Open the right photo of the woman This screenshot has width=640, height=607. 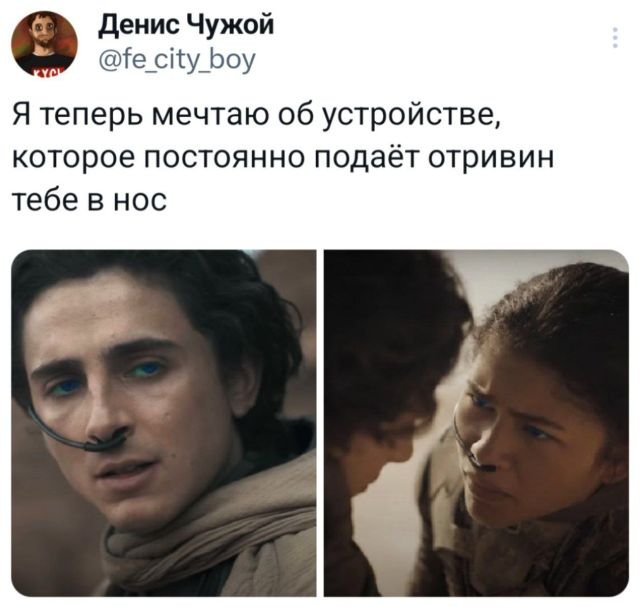(476, 423)
